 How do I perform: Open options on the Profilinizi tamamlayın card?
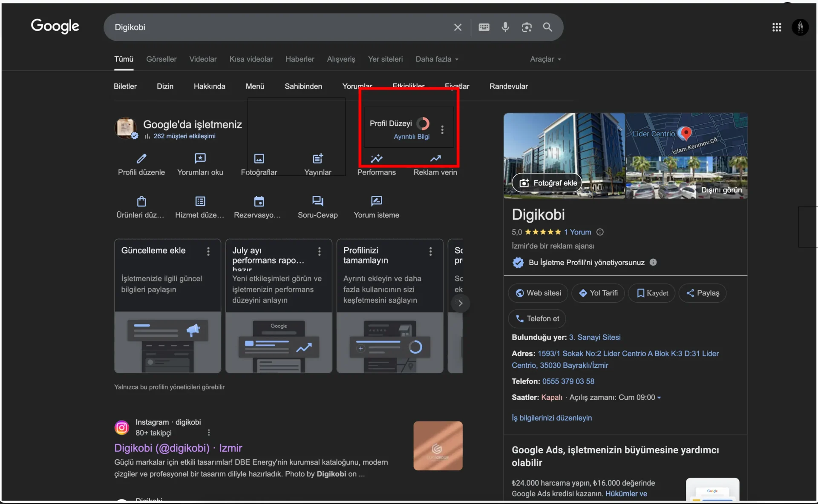click(431, 252)
